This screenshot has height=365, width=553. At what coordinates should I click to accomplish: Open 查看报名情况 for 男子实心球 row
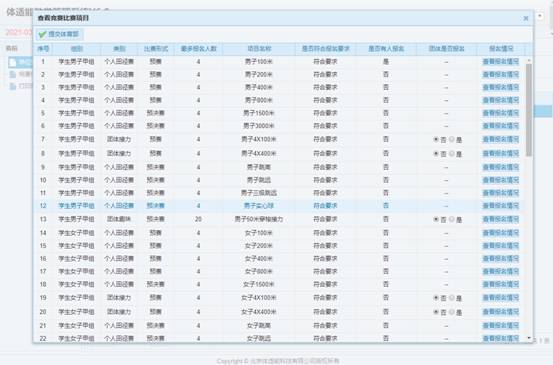[500, 206]
